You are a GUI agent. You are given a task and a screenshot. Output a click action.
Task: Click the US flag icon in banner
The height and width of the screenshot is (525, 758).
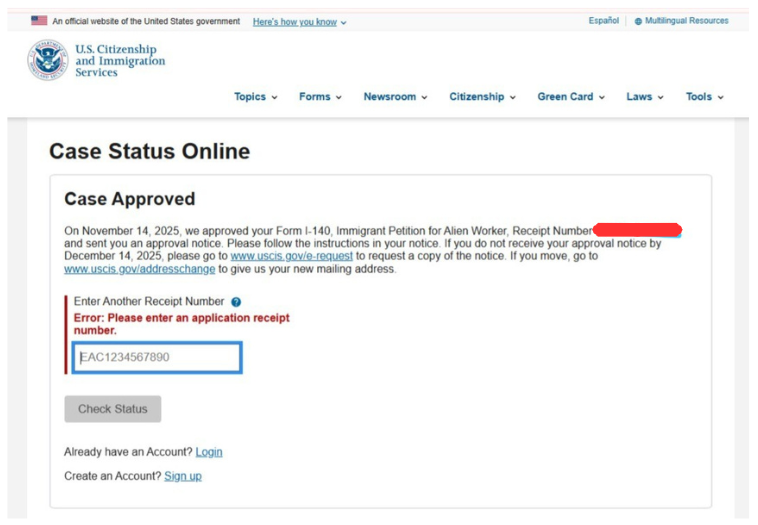point(39,21)
